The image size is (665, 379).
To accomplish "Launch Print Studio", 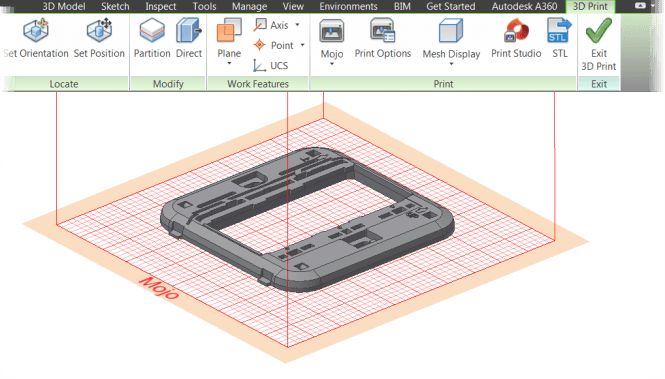I will (516, 38).
